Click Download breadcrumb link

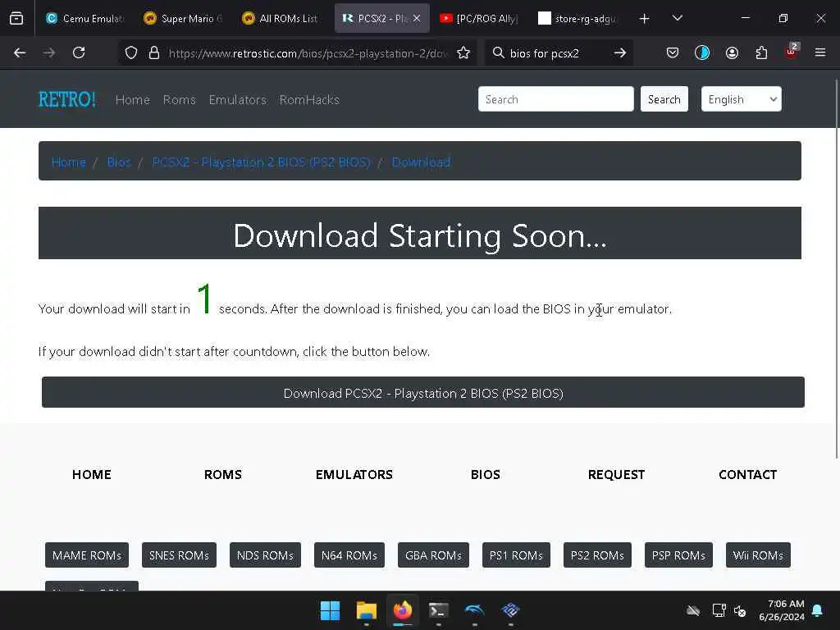click(421, 162)
